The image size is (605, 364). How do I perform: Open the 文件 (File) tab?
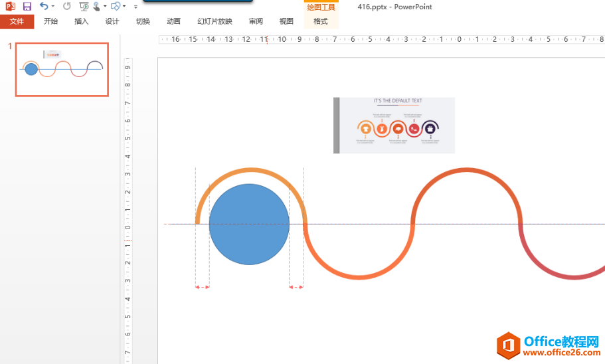(17, 21)
